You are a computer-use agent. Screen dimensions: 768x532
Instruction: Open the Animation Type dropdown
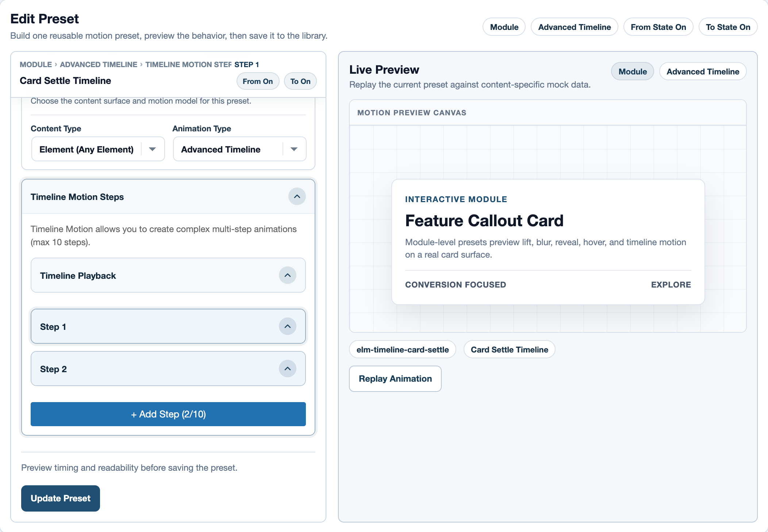240,149
